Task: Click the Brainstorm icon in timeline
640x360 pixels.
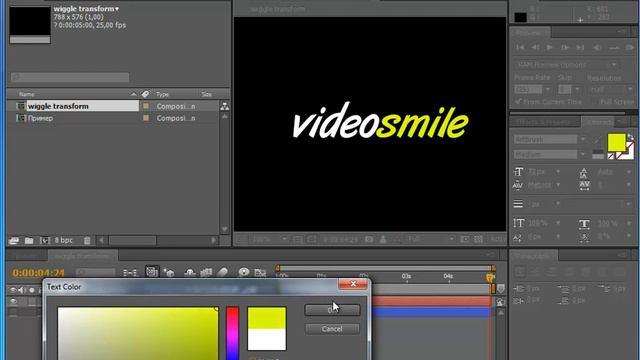Action: tap(244, 272)
